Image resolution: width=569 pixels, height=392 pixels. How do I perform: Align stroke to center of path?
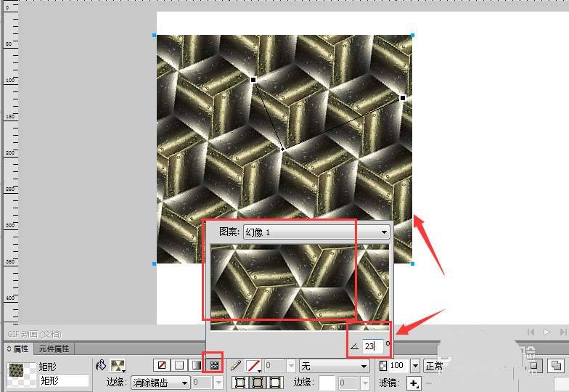click(257, 383)
